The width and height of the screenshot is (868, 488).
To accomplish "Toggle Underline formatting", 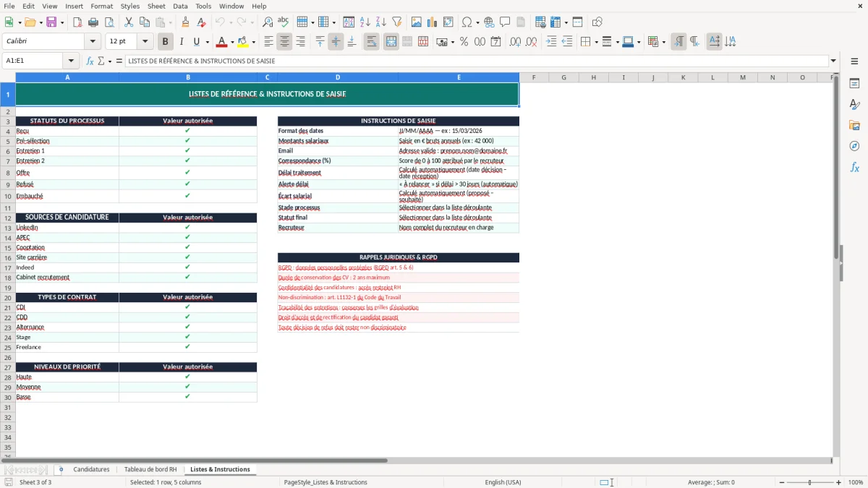I will tap(197, 42).
